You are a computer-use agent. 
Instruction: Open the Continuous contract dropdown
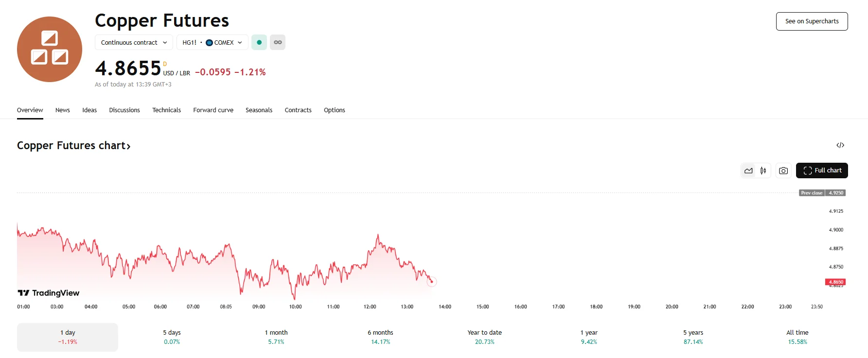tap(134, 42)
